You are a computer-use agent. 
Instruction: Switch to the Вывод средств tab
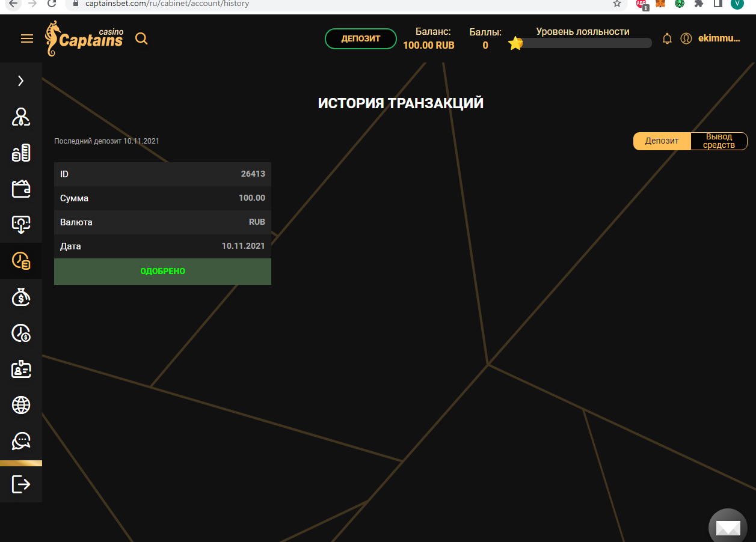click(719, 141)
